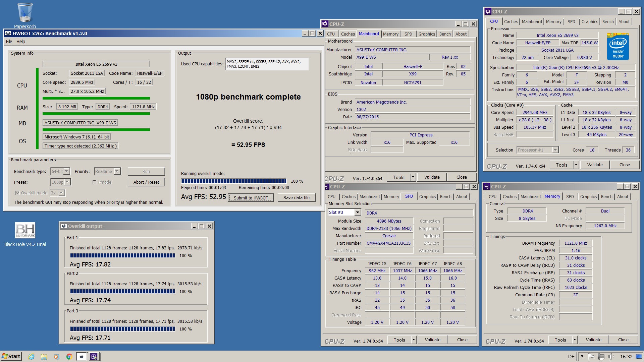The width and height of the screenshot is (644, 362).
Task: Click the Overkill output window title icon
Action: [x=64, y=226]
